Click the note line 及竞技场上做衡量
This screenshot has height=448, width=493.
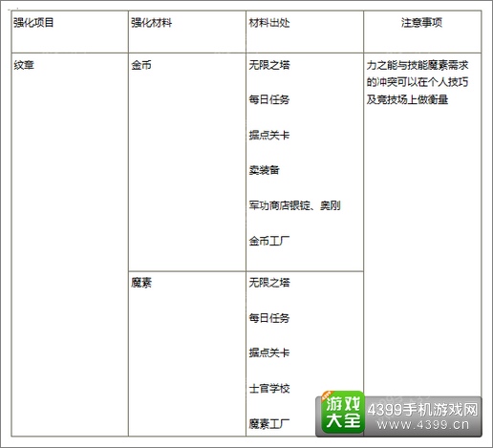point(407,99)
